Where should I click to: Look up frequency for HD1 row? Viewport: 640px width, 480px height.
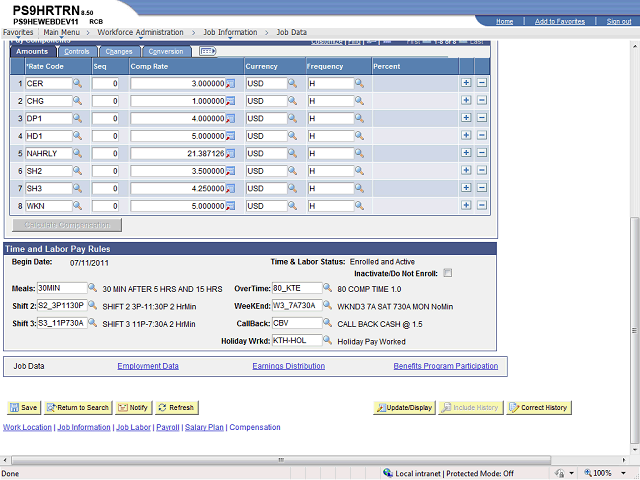359,136
